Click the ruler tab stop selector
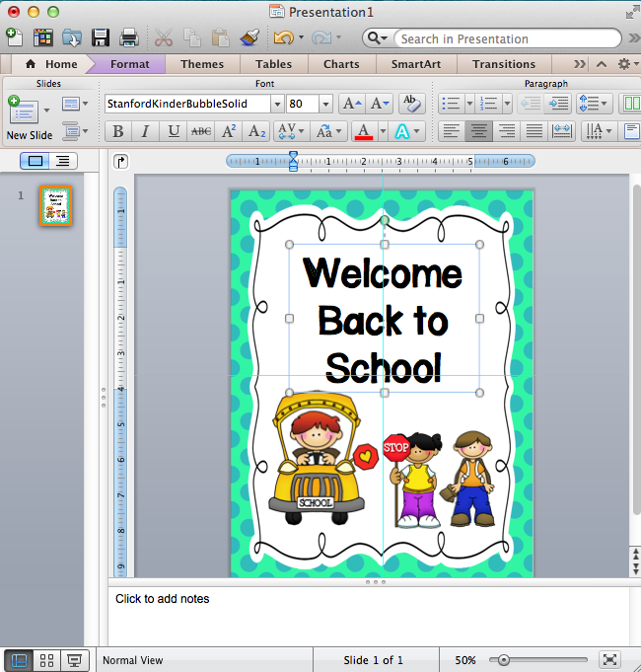Viewport: 641px width, 672px height. [x=120, y=162]
